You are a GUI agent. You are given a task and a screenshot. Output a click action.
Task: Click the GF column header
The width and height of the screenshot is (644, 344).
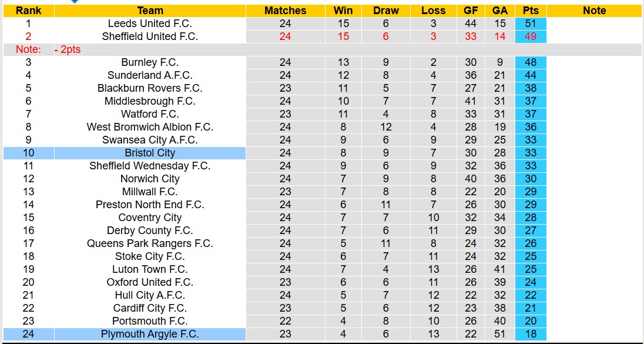coord(471,11)
